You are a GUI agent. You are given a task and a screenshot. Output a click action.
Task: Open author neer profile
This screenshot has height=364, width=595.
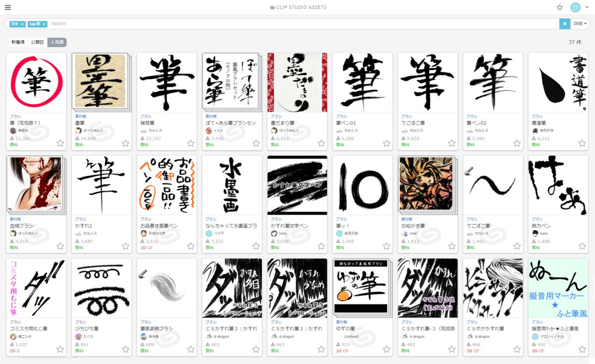tap(414, 233)
